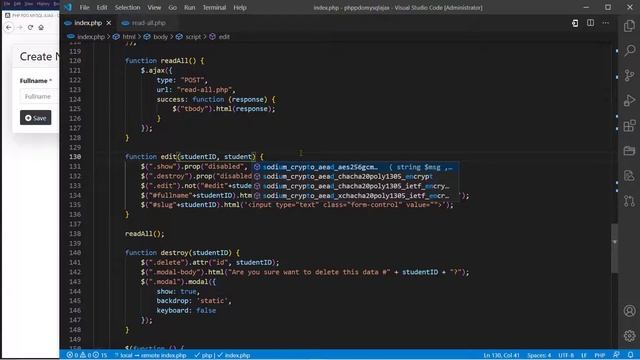Screen dimensions: 640x360
Task: Click browser forward arrow
Action: 20,27
